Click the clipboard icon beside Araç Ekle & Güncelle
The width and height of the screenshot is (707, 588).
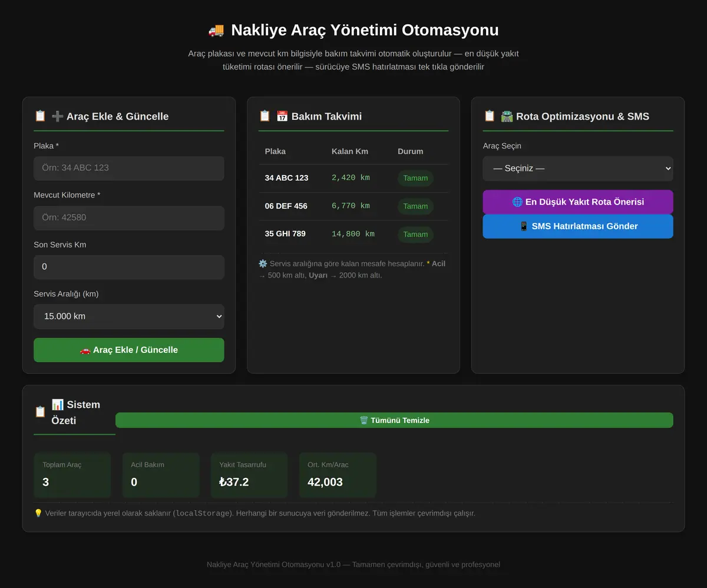tap(40, 116)
